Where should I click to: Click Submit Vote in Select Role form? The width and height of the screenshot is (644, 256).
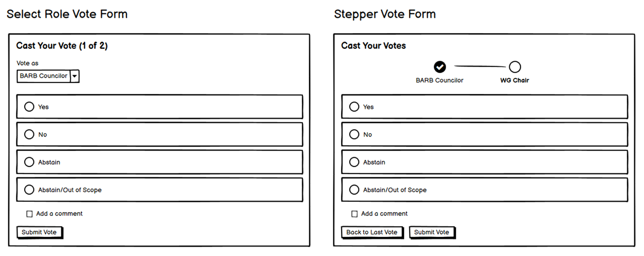point(40,232)
